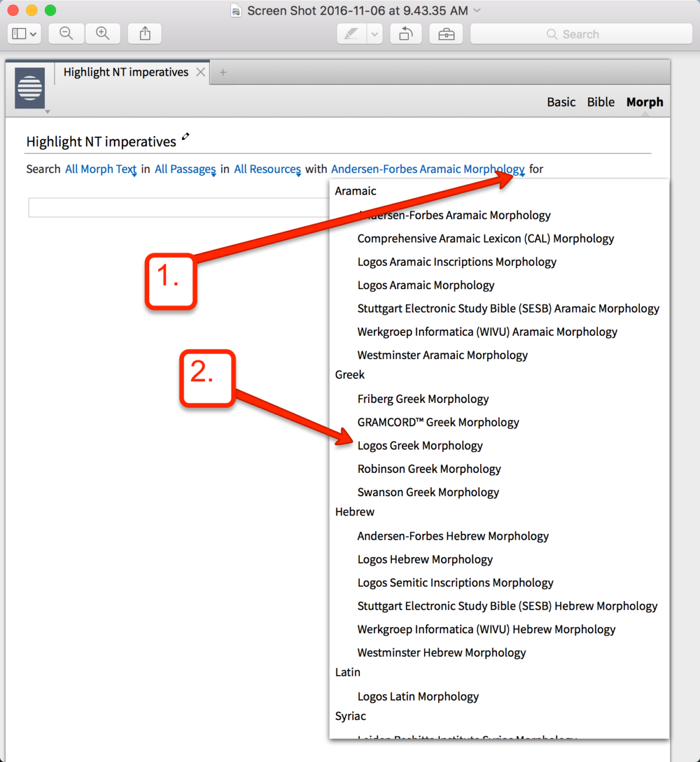Rotate the image left

coord(406,33)
